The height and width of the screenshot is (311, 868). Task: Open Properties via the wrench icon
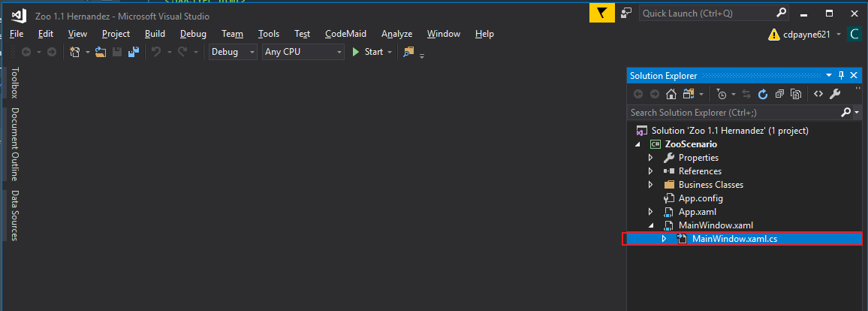tap(835, 94)
